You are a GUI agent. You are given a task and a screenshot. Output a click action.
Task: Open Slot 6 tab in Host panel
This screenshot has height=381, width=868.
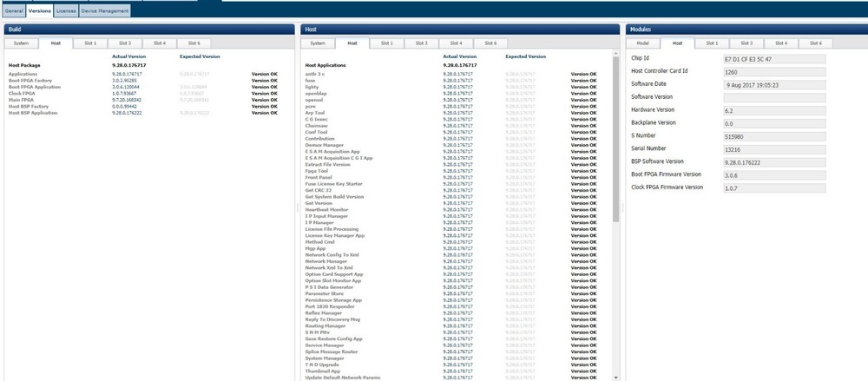[490, 43]
